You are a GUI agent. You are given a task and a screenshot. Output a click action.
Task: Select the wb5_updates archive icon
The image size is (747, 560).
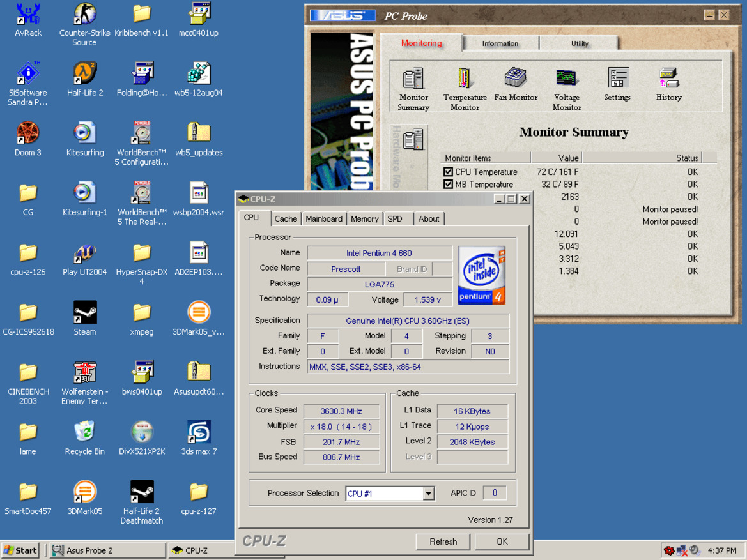tap(199, 140)
